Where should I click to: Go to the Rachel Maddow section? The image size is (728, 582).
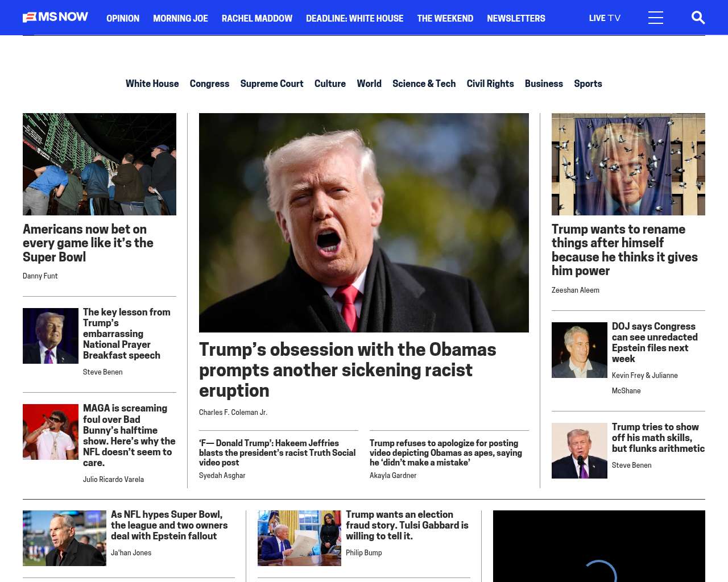pos(257,18)
